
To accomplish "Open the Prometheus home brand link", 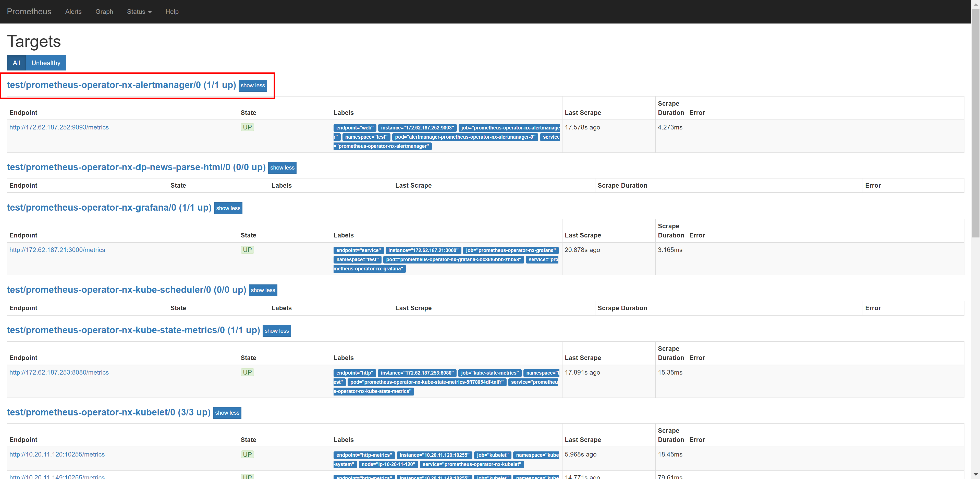I will [x=29, y=11].
